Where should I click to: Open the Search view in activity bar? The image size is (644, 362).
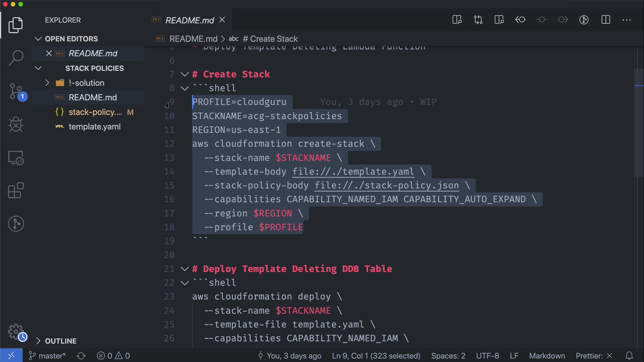(x=16, y=58)
